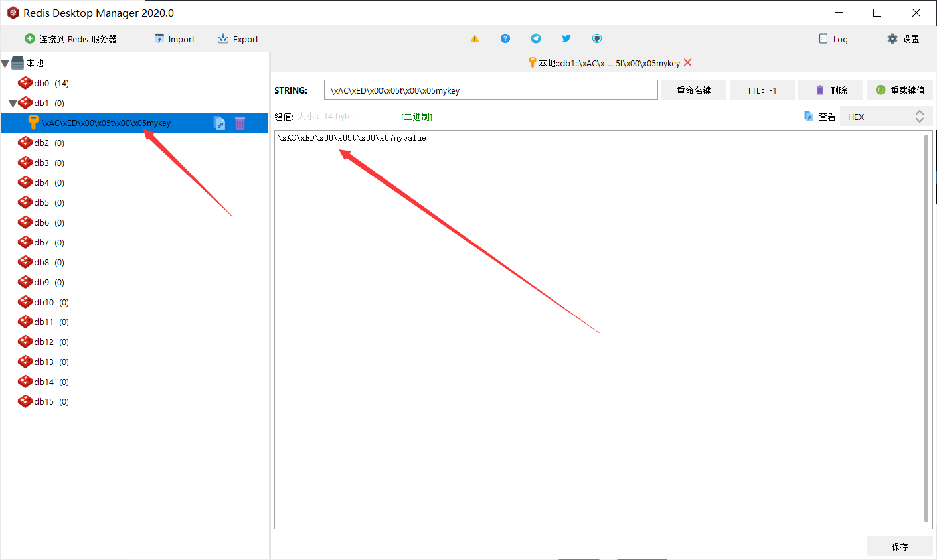Click the db9 red Redis icon

coord(25,282)
